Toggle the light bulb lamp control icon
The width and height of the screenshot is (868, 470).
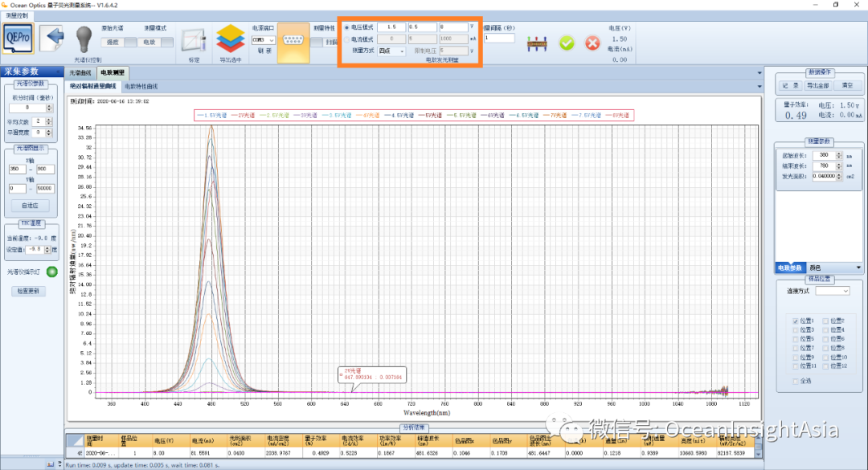[84, 39]
